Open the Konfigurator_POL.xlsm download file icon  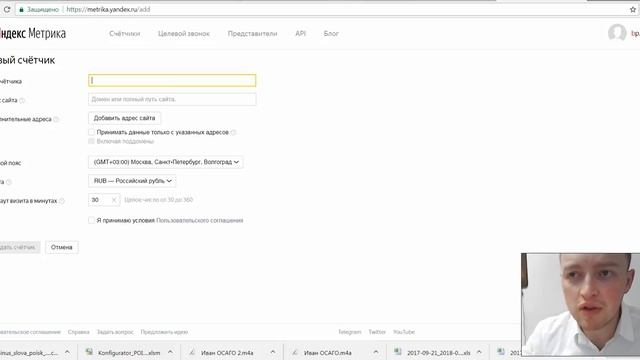pyautogui.click(x=89, y=352)
